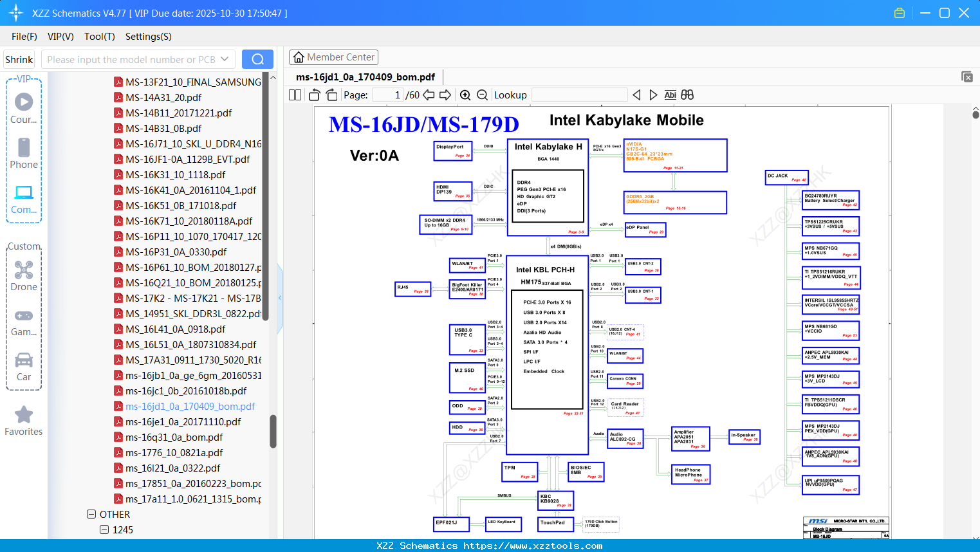Open MS-16P31_0A_0330.pdf
Screen dimensions: 980x552
(176, 252)
